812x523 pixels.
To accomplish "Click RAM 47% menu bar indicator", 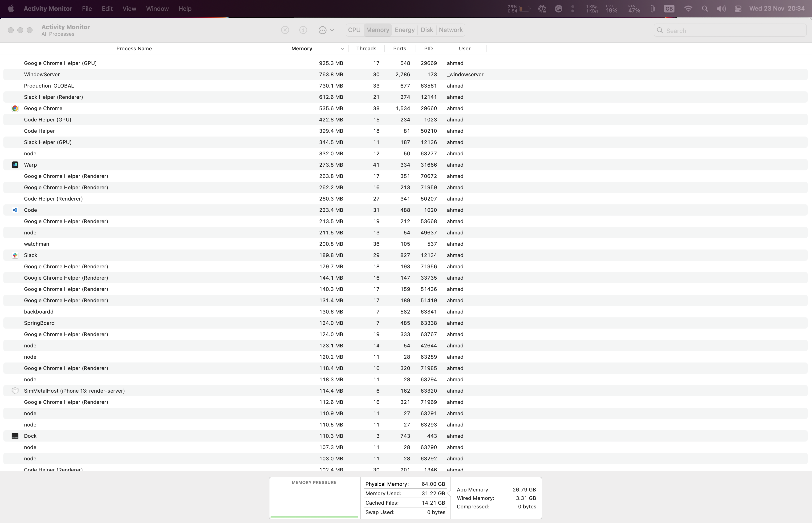I will click(x=634, y=9).
